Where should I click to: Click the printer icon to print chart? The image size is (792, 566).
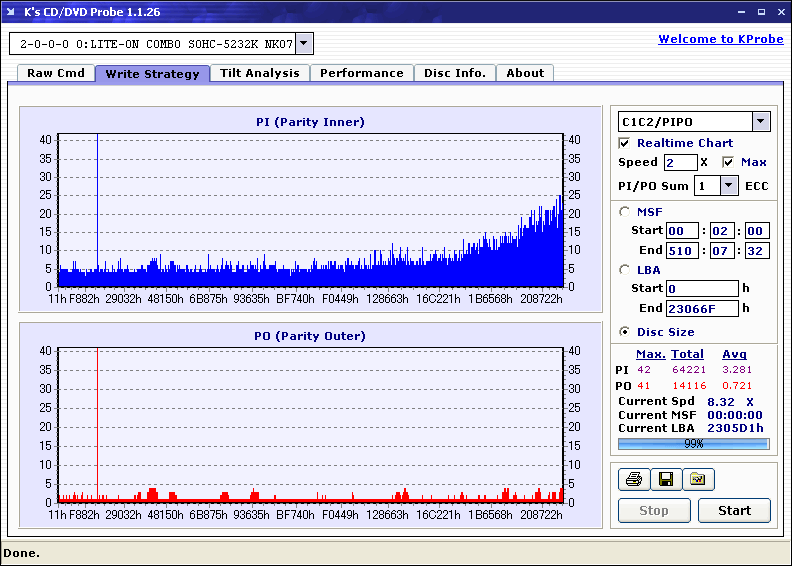tap(633, 480)
